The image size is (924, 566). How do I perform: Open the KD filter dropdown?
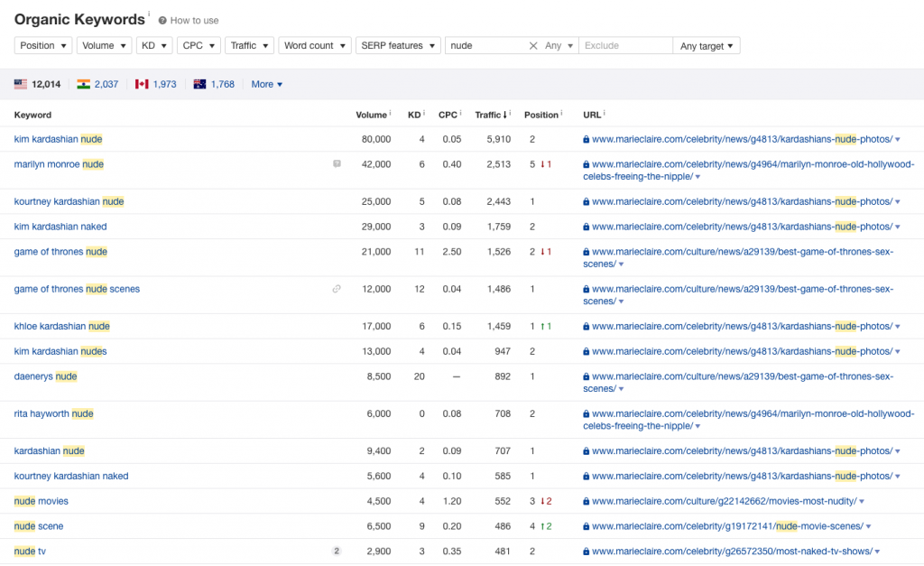tap(154, 45)
